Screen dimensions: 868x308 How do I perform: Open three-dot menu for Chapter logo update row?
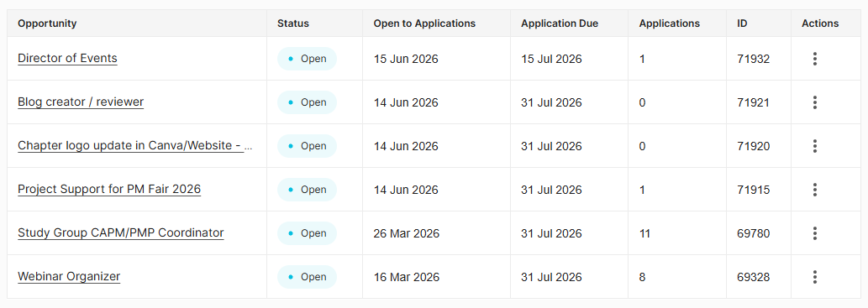tap(814, 146)
